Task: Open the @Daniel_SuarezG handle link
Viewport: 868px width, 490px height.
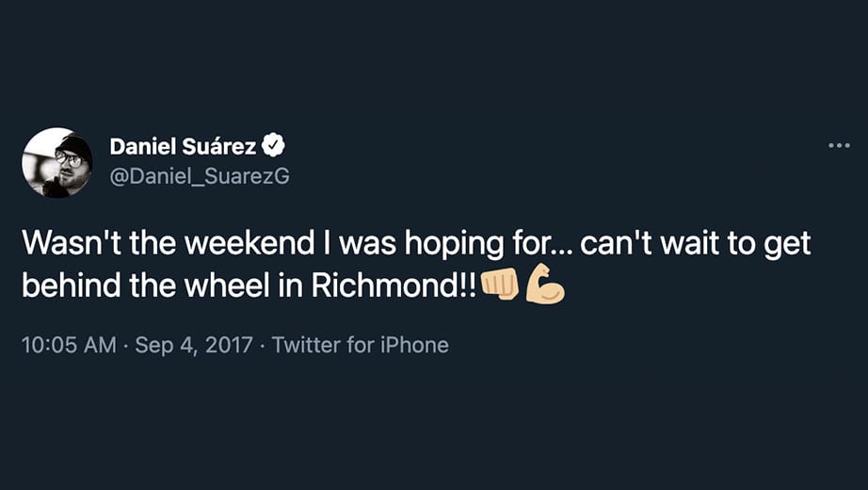Action: (x=200, y=177)
